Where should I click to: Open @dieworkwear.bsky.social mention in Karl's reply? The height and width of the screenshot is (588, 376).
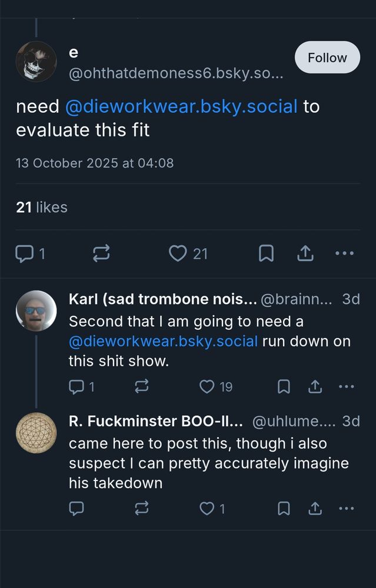(x=163, y=341)
